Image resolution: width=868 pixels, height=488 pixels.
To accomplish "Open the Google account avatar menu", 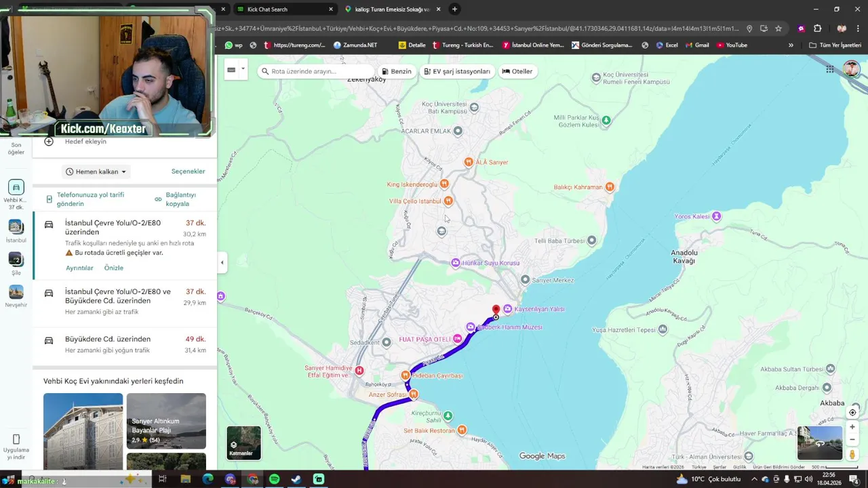I will 851,69.
